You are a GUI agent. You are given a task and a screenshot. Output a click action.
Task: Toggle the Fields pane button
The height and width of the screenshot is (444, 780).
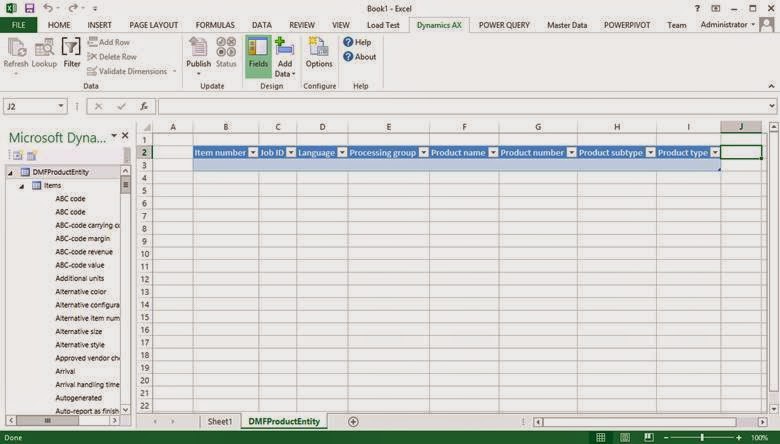pyautogui.click(x=258, y=56)
